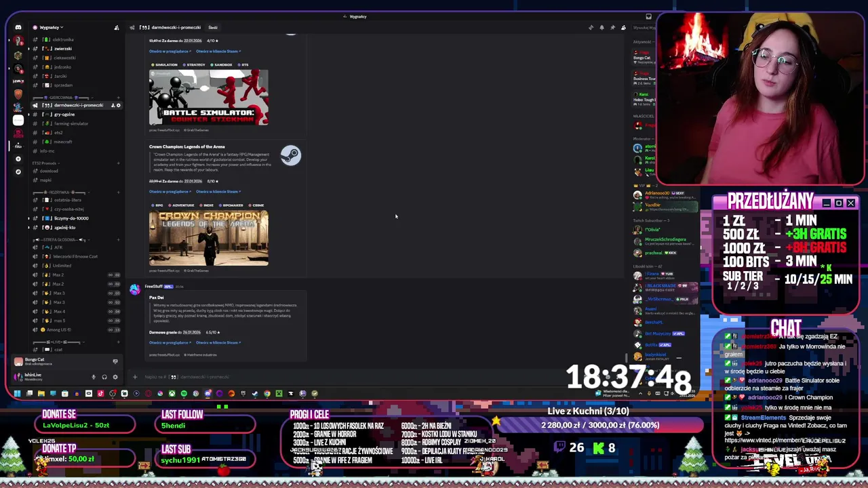The image size is (868, 488).
Task: Open Steam from the Windows taskbar
Action: pyautogui.click(x=255, y=393)
